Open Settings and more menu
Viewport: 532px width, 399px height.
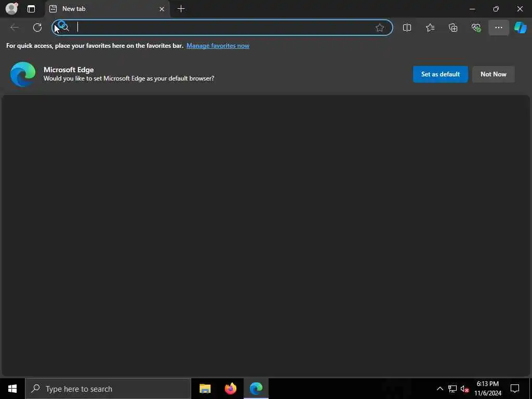pyautogui.click(x=498, y=28)
